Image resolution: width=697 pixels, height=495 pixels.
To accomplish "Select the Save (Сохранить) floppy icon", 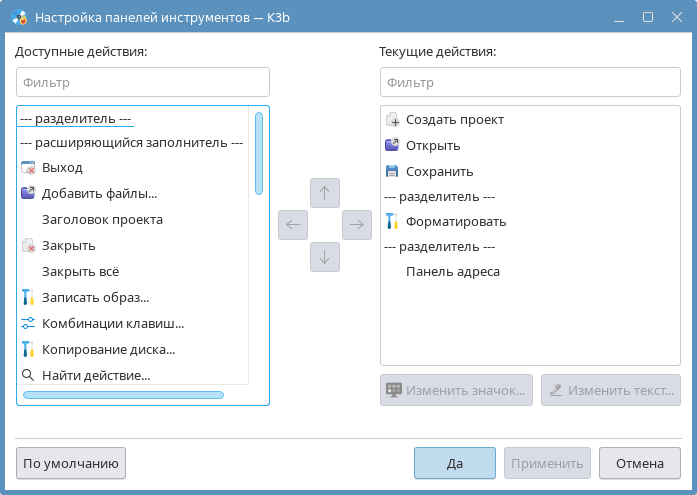I will pos(392,171).
